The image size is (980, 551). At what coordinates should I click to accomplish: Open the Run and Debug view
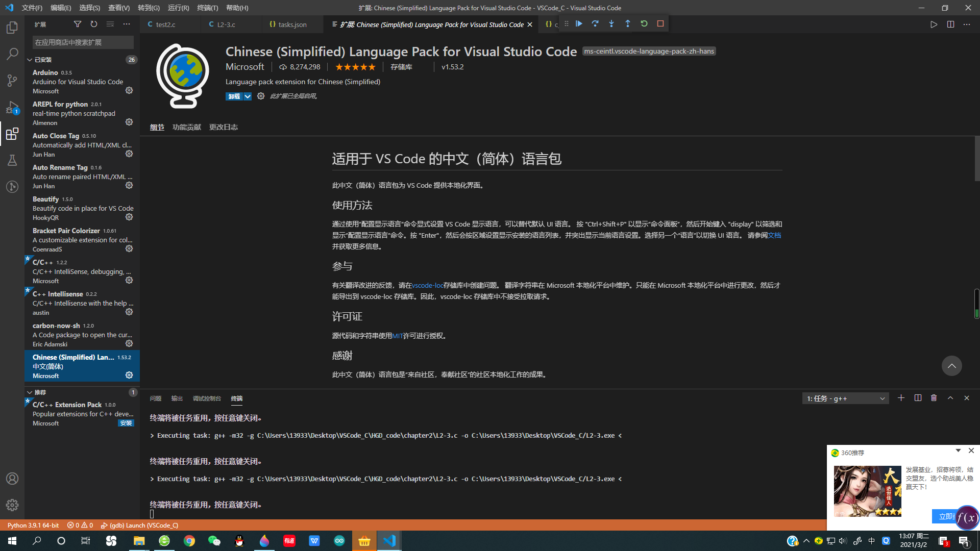(12, 107)
